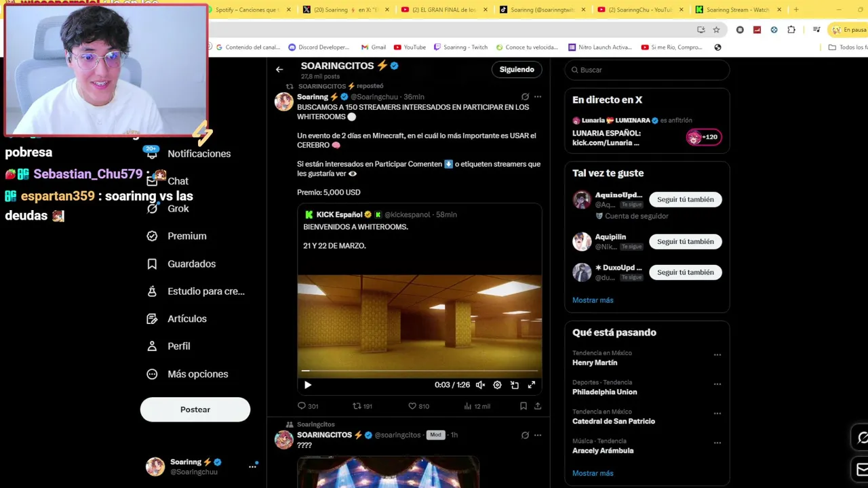868x488 pixels.
Task: Follow Aquipilin with Seguir tú también
Action: click(x=686, y=241)
